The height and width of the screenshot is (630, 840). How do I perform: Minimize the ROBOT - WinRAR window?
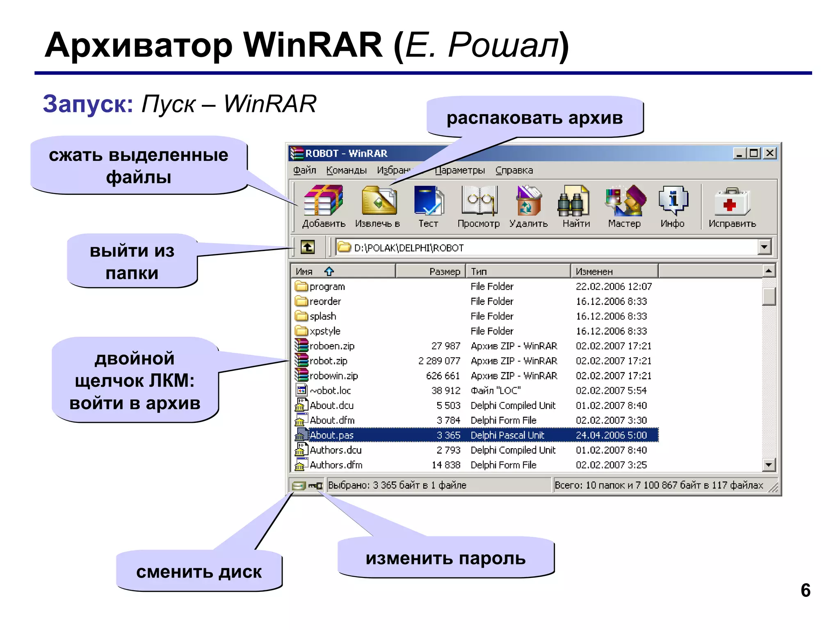pos(740,153)
